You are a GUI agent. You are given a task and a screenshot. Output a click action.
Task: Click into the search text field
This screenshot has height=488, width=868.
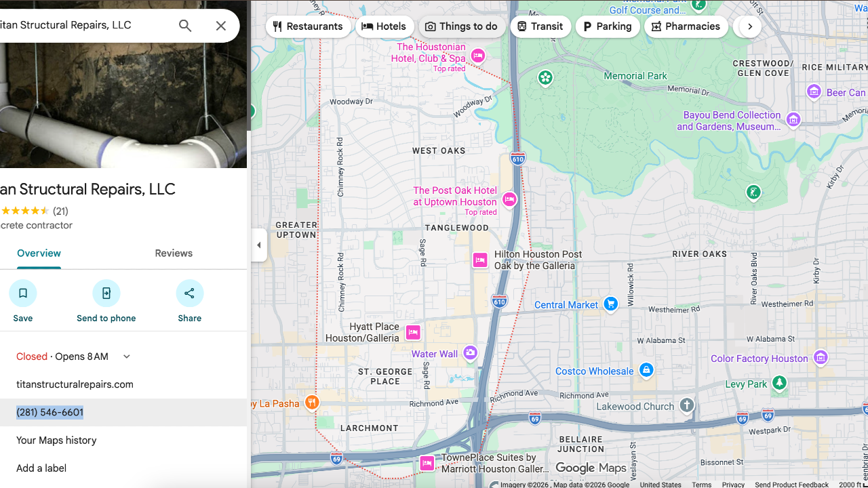click(x=81, y=26)
